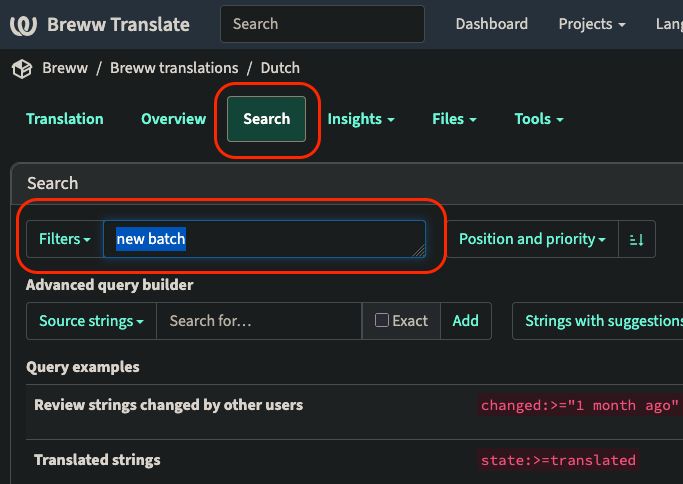Screen dimensions: 683x484
Task: Open the Files tab menu
Action: 454,119
